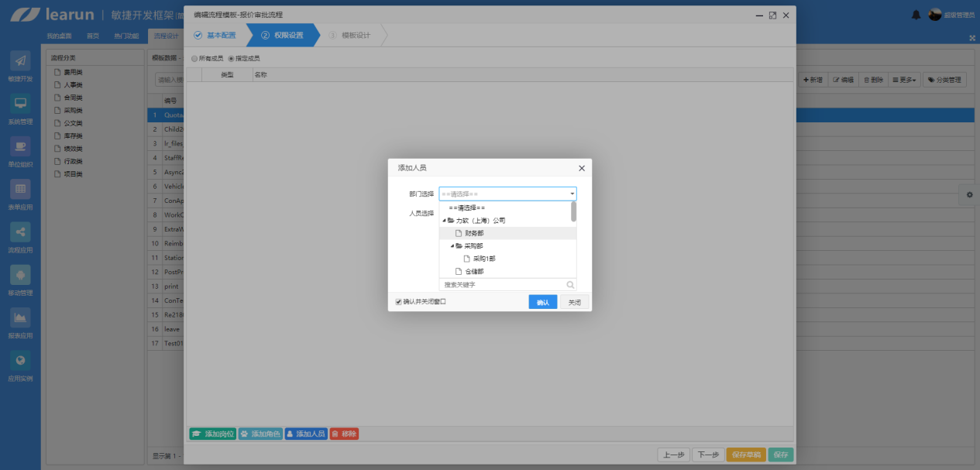Select 合同类 in the category tree

pos(73,98)
